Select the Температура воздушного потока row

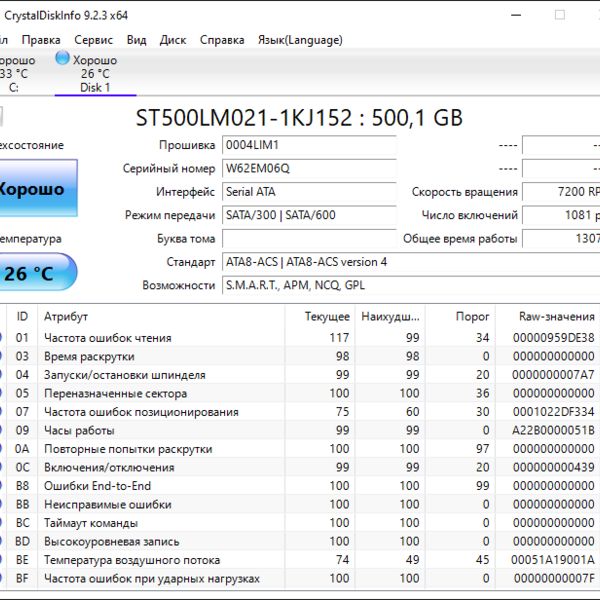click(300, 560)
